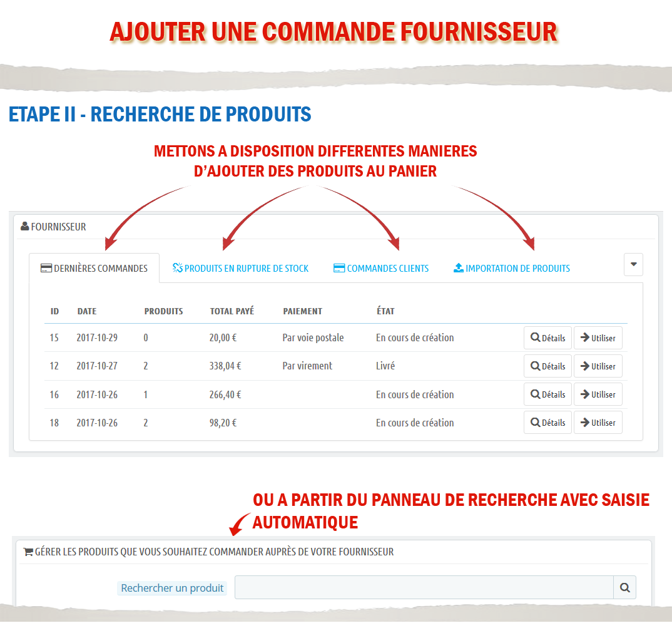The width and height of the screenshot is (672, 628).
Task: Click the upload icon for Importation de produits
Action: point(459,268)
